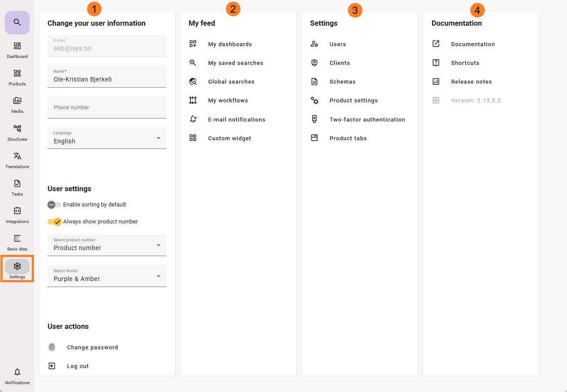Open the Release notes link
Screen dimensions: 567x392
(471, 82)
